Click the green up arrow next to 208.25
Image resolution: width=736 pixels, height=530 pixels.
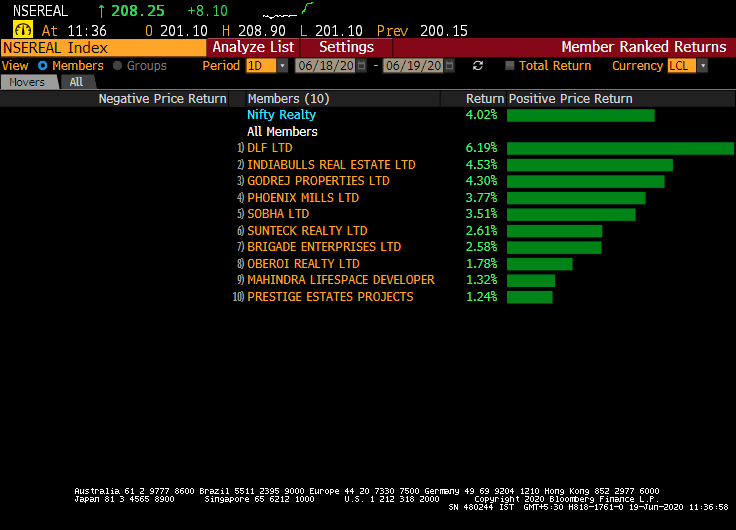(101, 11)
